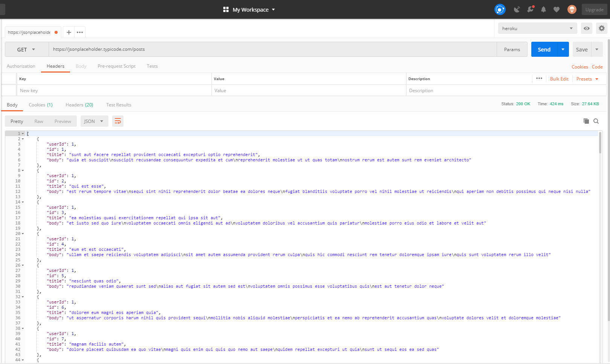The height and width of the screenshot is (364, 610).
Task: Open manage environments gear icon
Action: (x=602, y=28)
